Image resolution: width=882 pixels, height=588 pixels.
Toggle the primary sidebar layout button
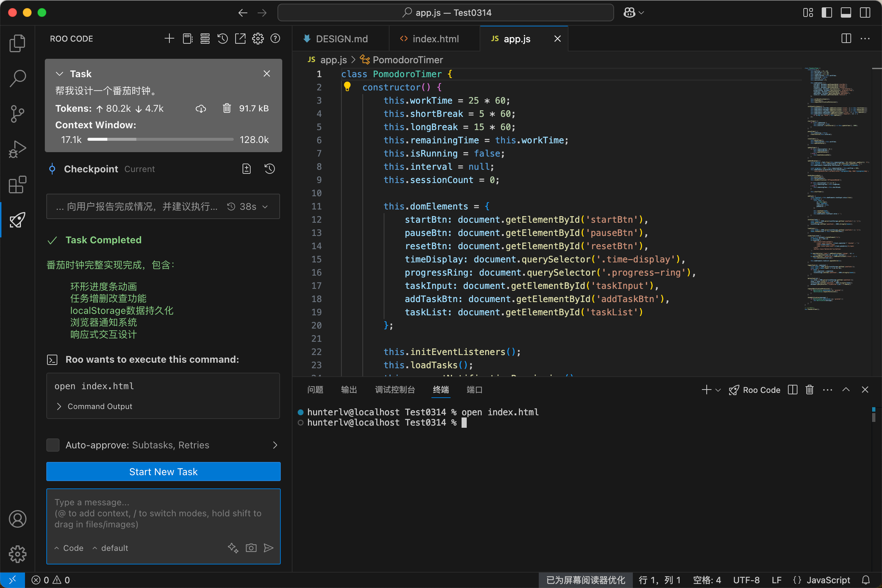pos(827,13)
